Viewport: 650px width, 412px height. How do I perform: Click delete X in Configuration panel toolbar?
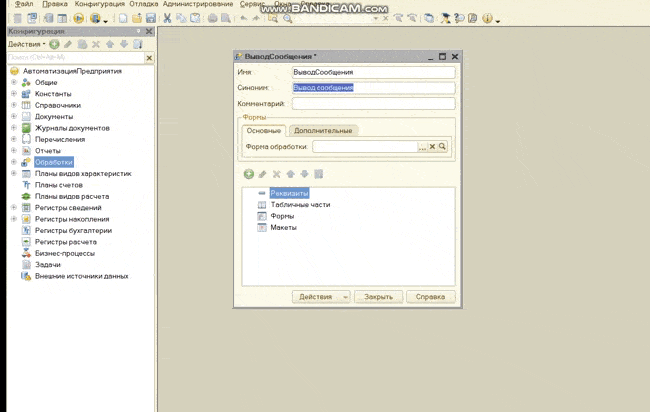pos(96,44)
